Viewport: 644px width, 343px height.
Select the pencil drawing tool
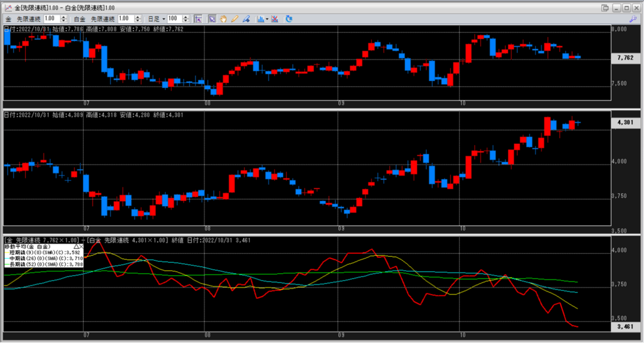pos(235,19)
